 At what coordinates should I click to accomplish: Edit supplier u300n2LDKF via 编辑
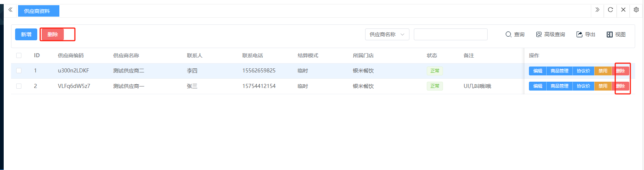(x=537, y=71)
